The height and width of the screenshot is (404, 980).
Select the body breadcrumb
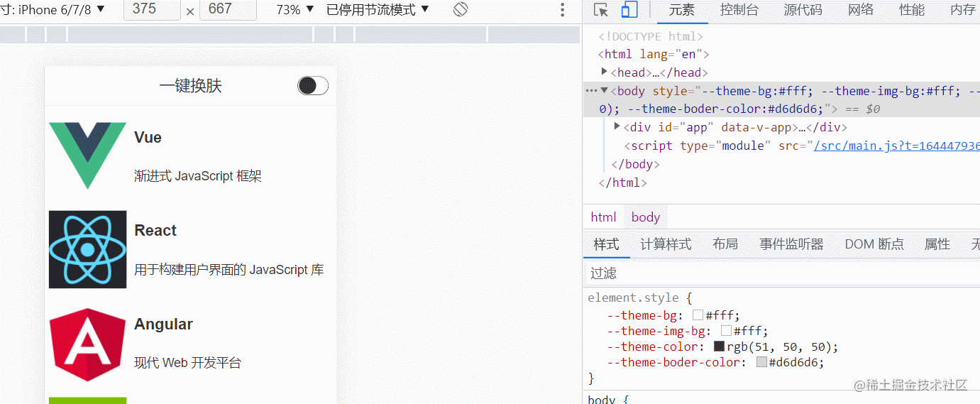coord(646,217)
